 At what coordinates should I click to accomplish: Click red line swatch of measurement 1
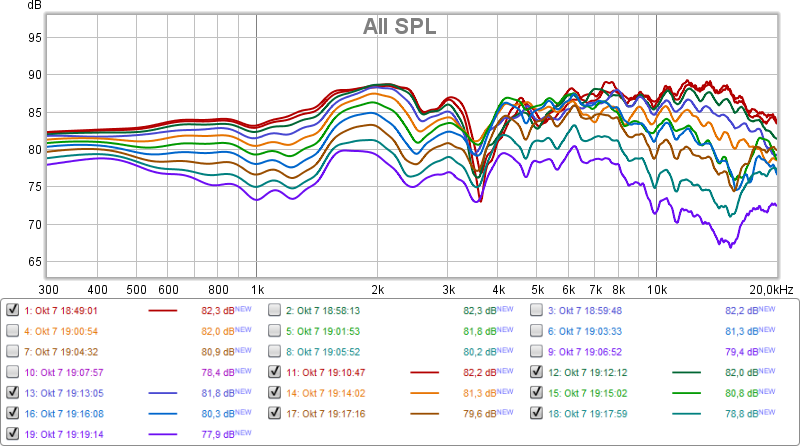[163, 311]
